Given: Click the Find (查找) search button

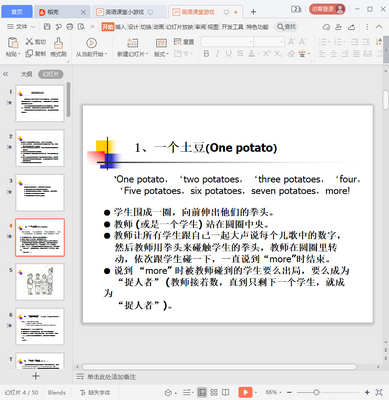Looking at the screenshot, I should click(x=287, y=27).
